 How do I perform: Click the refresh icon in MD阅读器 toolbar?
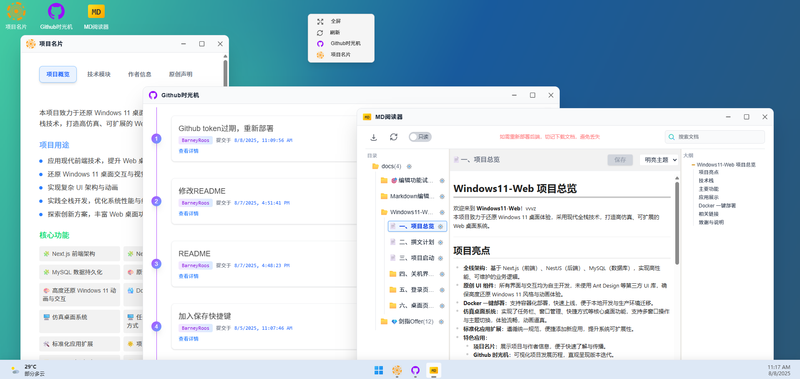pyautogui.click(x=393, y=137)
